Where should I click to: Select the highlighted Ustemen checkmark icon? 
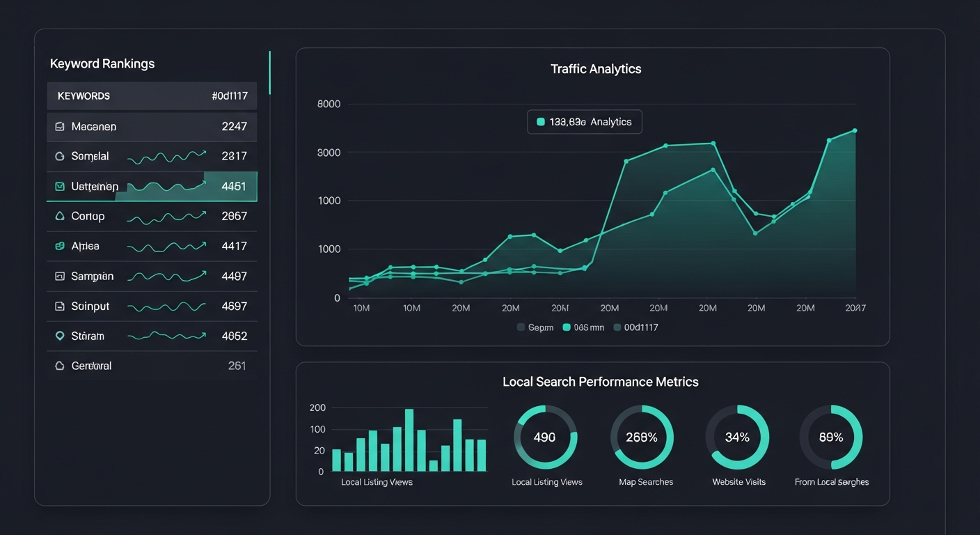pyautogui.click(x=61, y=186)
